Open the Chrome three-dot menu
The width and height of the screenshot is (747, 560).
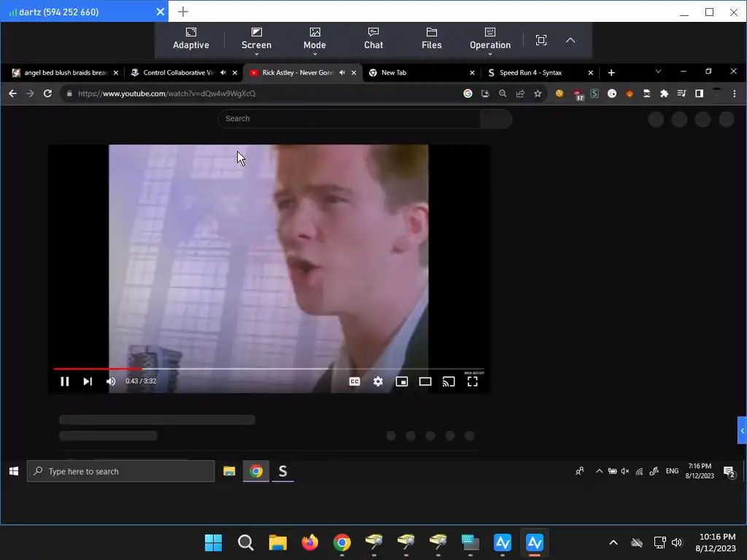[x=734, y=93]
